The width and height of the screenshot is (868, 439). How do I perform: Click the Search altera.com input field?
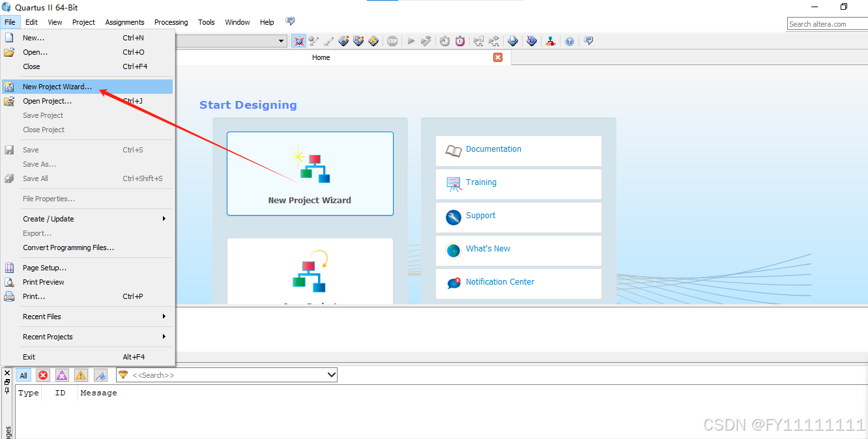827,24
